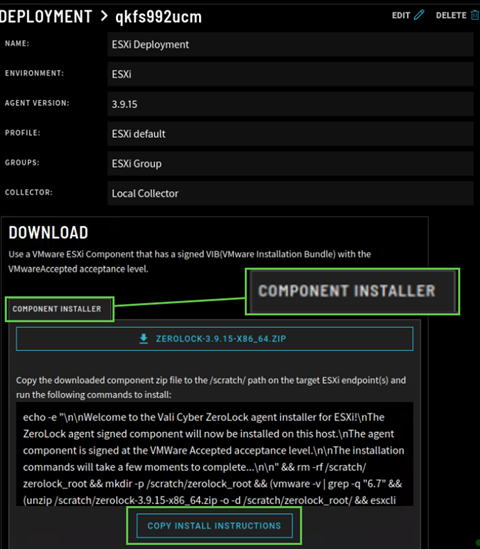
Task: Click the Environment field showing ESXi
Action: (x=291, y=74)
